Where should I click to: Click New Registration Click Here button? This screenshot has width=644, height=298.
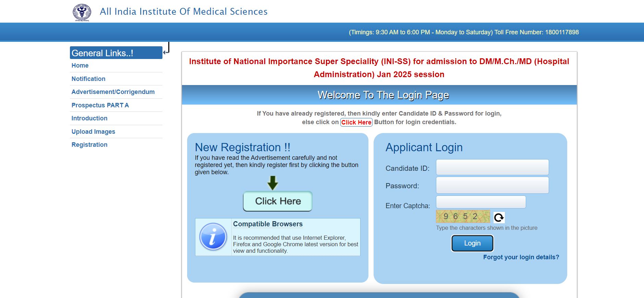click(x=278, y=201)
